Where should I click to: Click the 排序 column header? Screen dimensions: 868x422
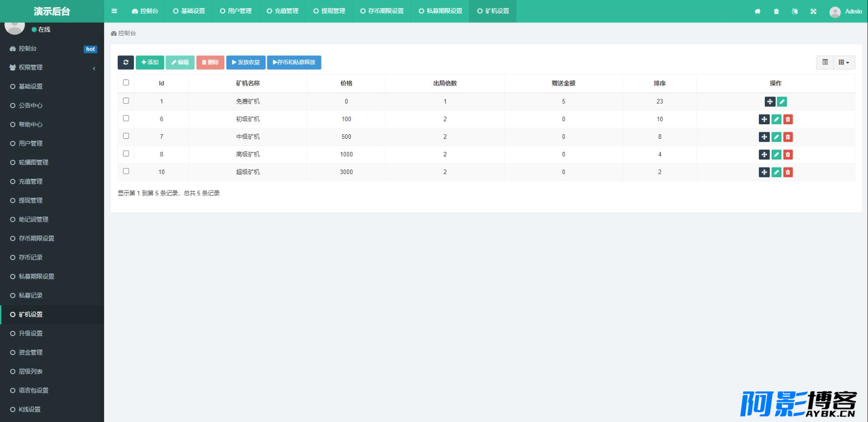tap(660, 83)
